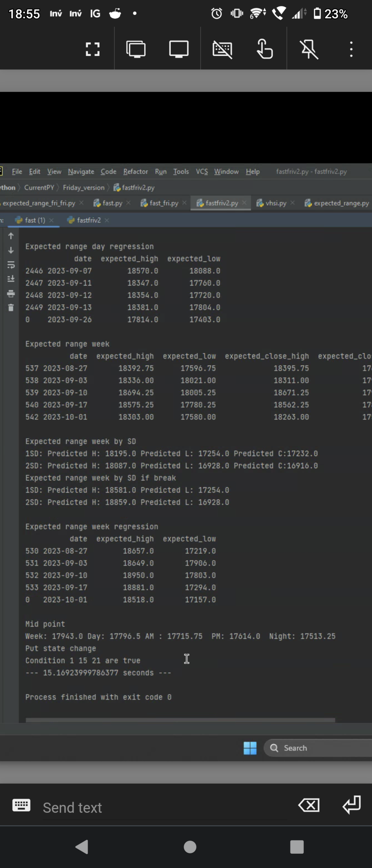
Task: Expand the Friday_version breadcrumb
Action: point(84,188)
